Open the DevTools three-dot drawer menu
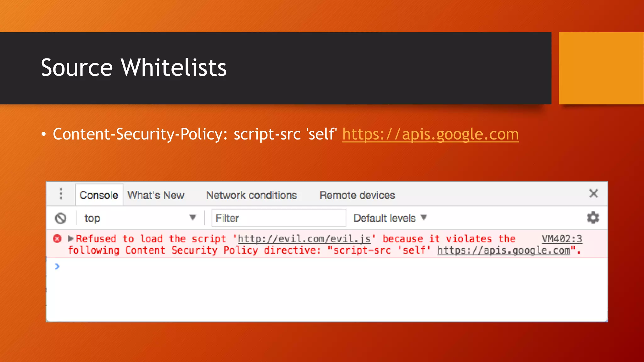The image size is (644, 362). pos(61,194)
